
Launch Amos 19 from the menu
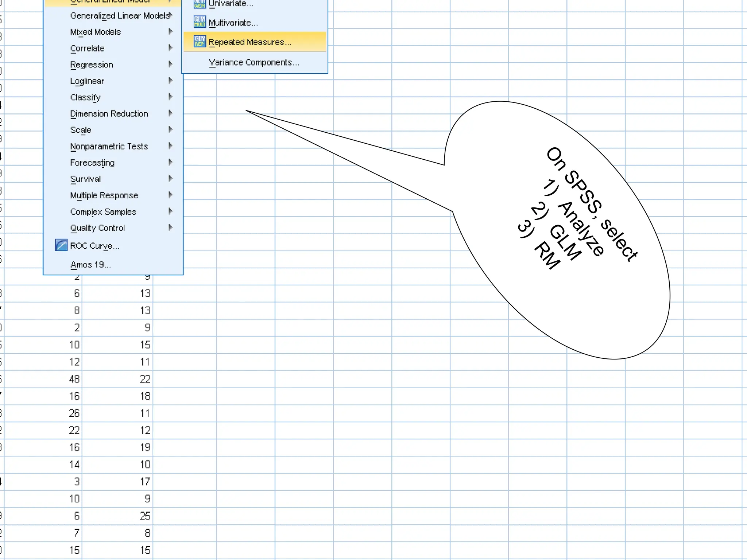(x=90, y=265)
